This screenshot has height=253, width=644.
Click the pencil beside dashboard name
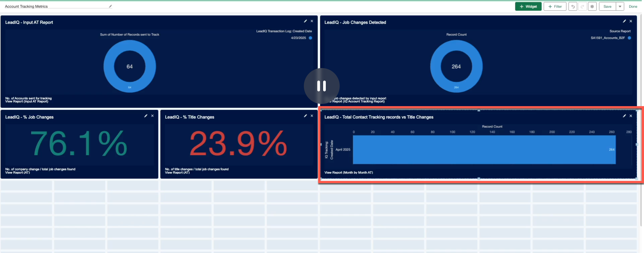(x=110, y=6)
